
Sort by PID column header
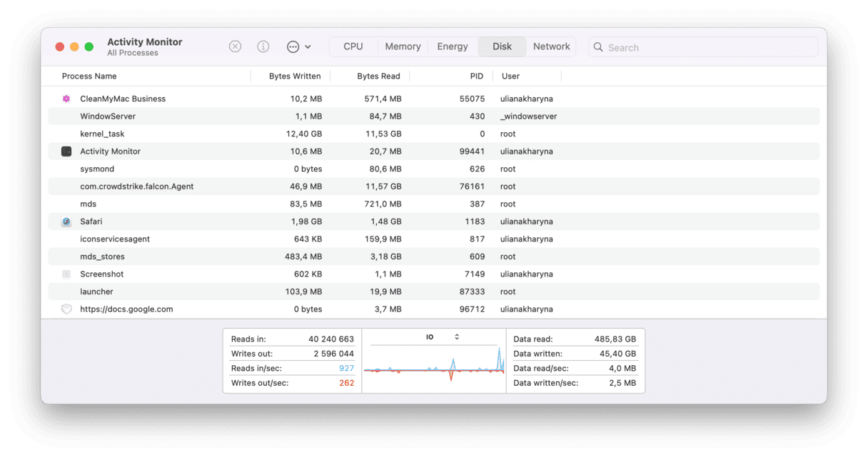point(477,76)
